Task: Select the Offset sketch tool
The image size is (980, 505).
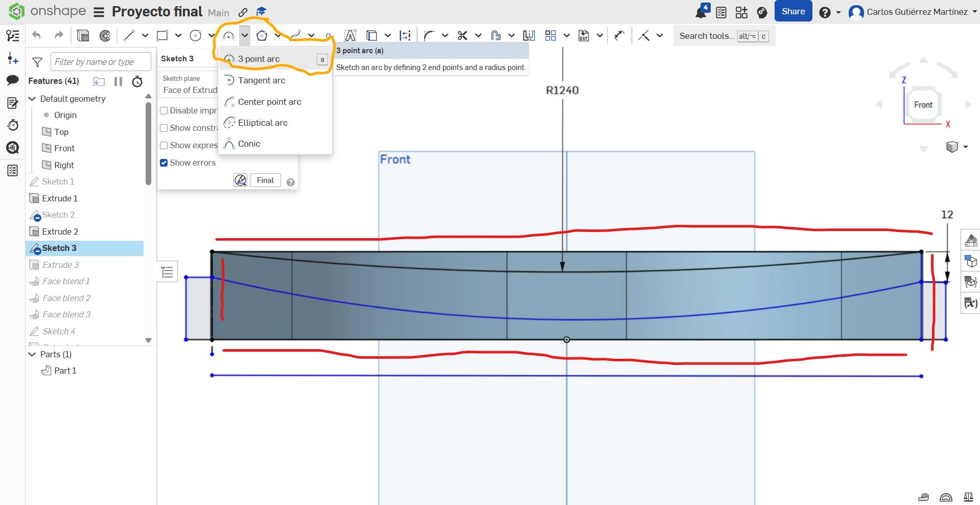Action: [x=496, y=35]
